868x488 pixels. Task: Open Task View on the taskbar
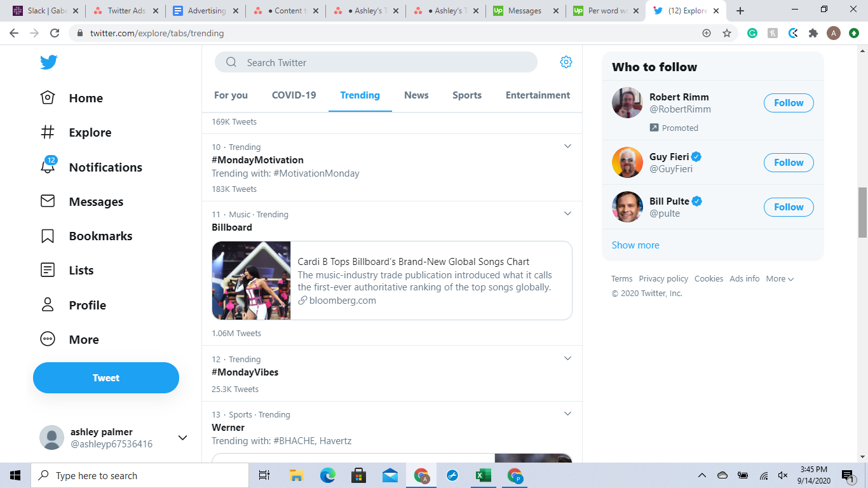point(264,475)
